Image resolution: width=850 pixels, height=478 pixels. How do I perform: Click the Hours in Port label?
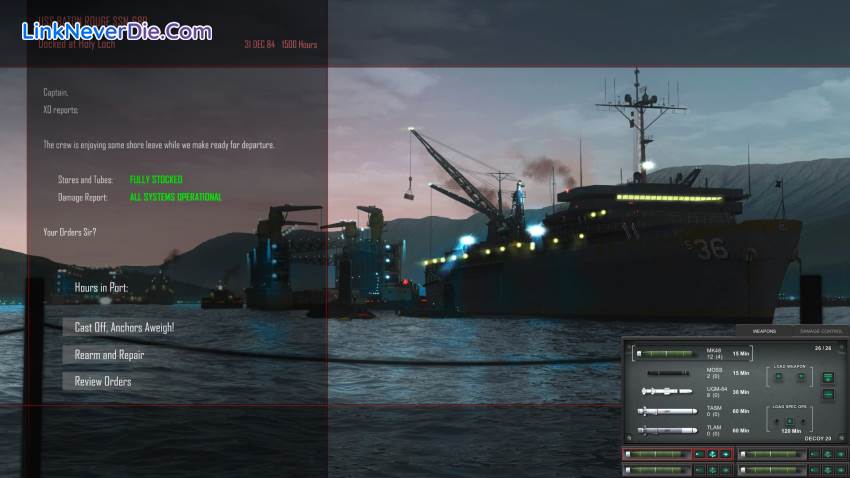click(101, 287)
